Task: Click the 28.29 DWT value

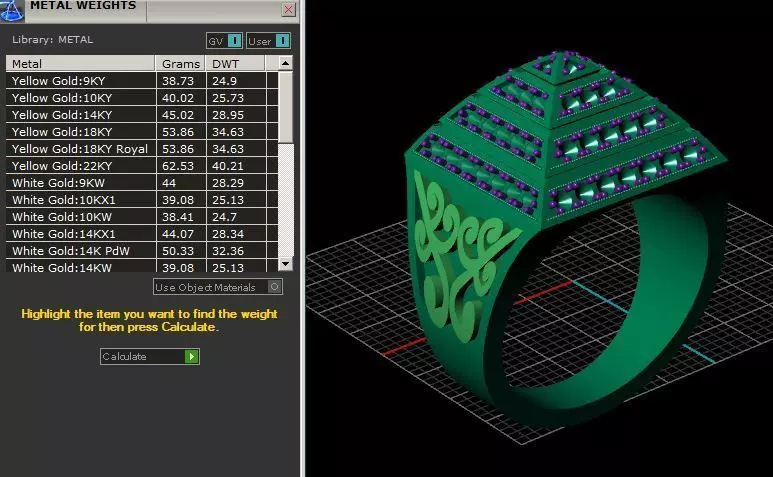Action: coord(228,183)
